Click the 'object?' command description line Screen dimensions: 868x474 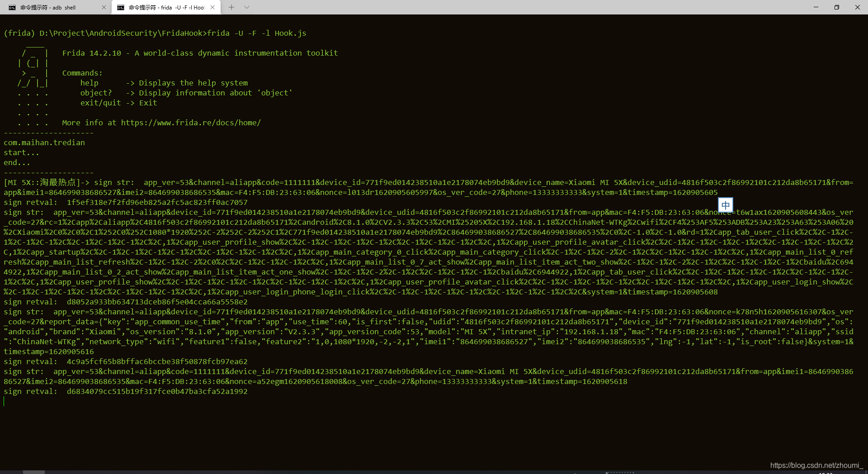(186, 93)
